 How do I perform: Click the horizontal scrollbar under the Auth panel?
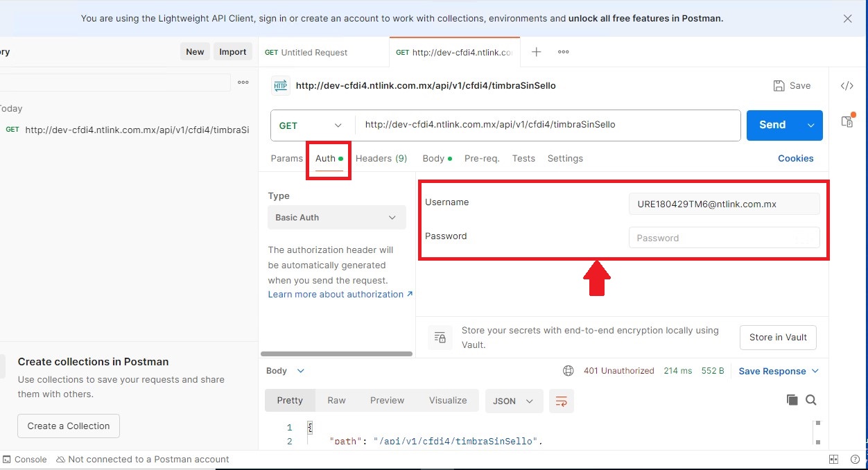[337, 354]
